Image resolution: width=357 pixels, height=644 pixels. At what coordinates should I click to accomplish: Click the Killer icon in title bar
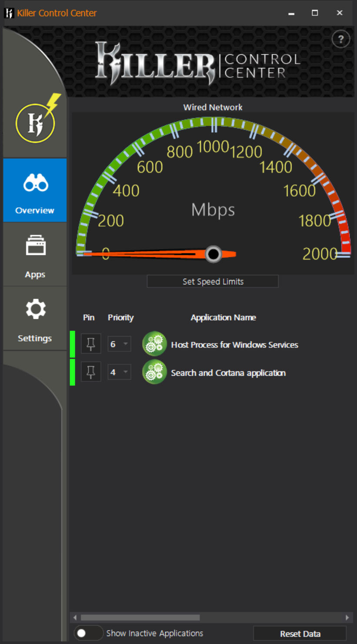point(9,13)
